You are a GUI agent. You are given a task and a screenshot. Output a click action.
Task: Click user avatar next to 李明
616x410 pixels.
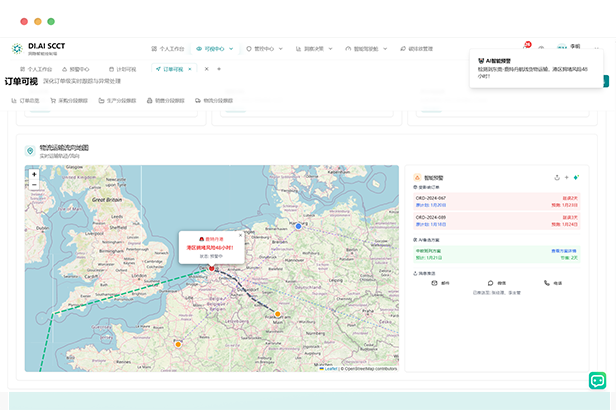(562, 47)
